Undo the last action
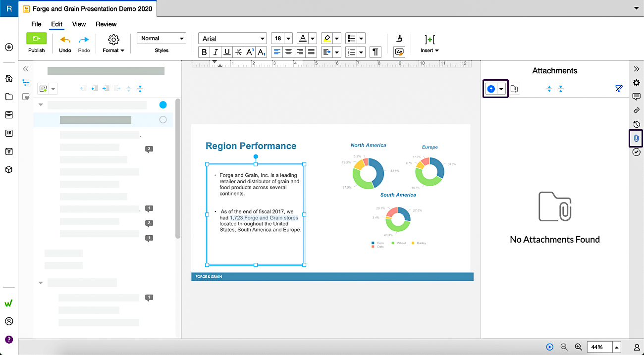The image size is (644, 355). point(65,40)
